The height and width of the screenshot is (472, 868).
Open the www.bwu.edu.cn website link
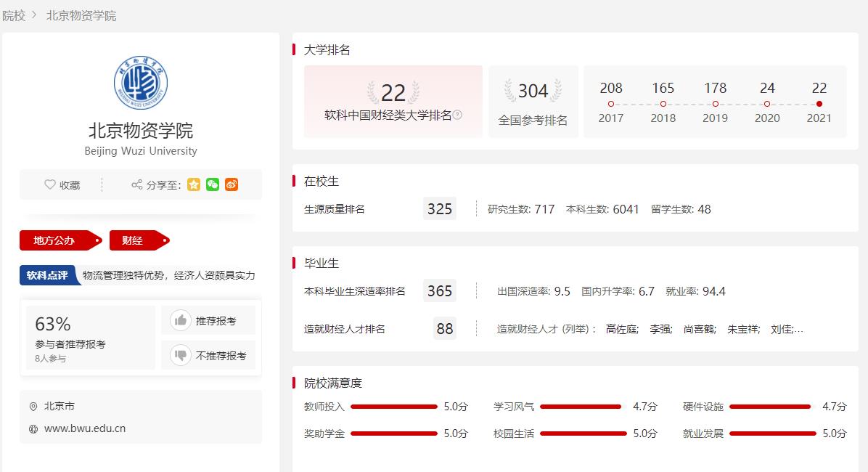click(85, 428)
